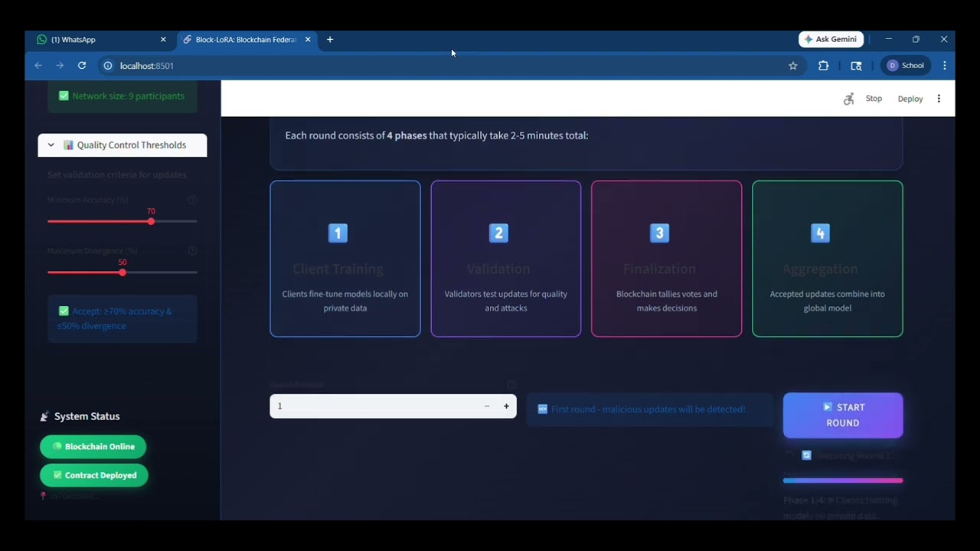Click the Deploy button

coord(910,99)
